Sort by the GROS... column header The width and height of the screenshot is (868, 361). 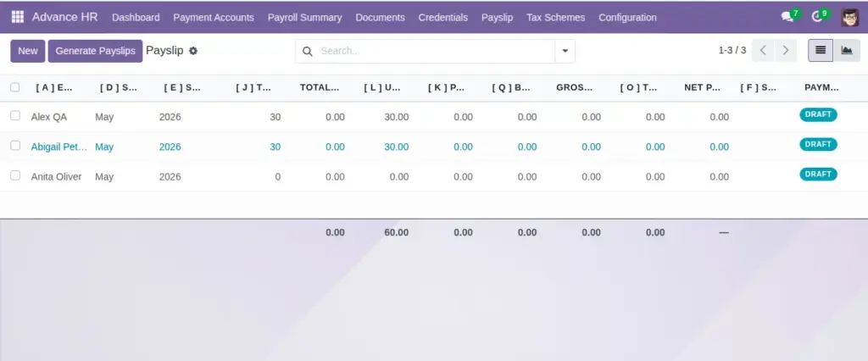click(574, 87)
